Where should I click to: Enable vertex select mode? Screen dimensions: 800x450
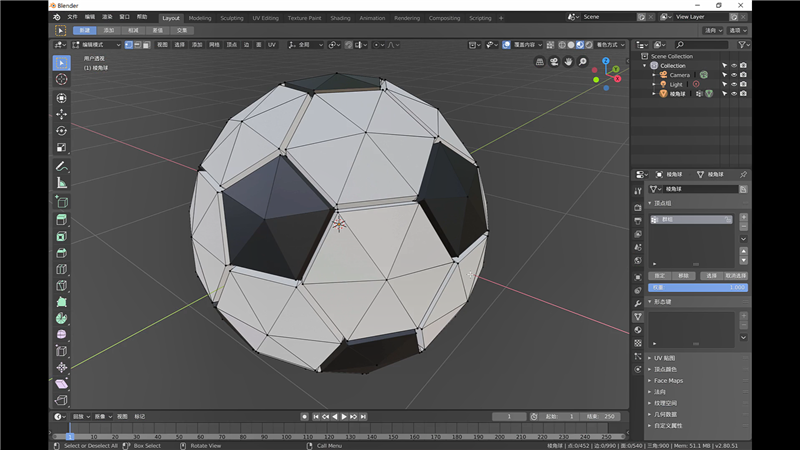point(129,45)
